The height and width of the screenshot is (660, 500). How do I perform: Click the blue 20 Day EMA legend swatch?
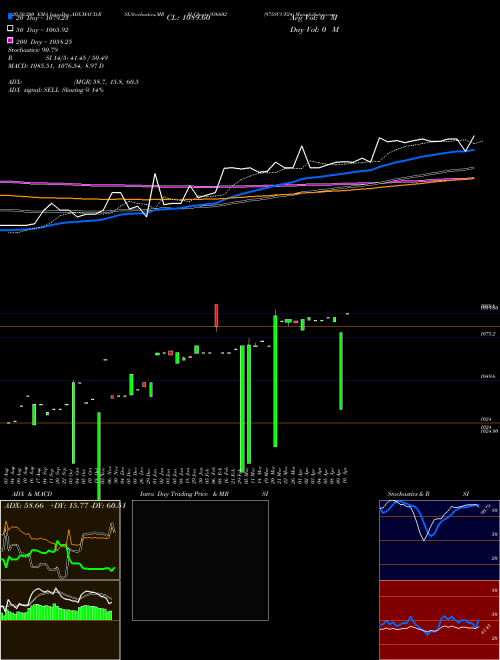(x=10, y=17)
